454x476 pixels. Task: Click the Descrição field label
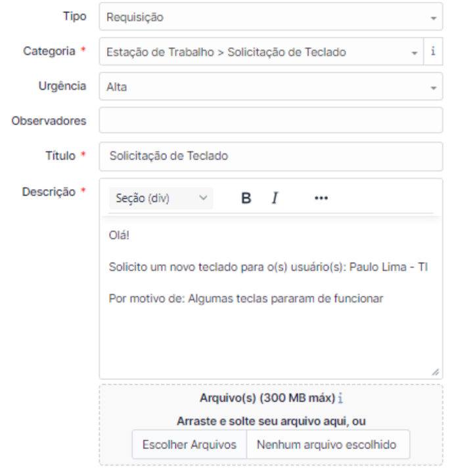coord(49,192)
